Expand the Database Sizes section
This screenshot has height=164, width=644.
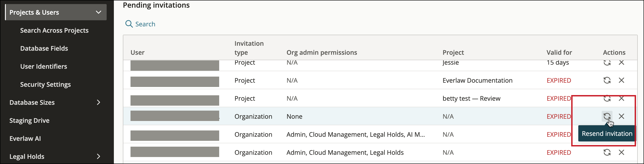tap(99, 102)
